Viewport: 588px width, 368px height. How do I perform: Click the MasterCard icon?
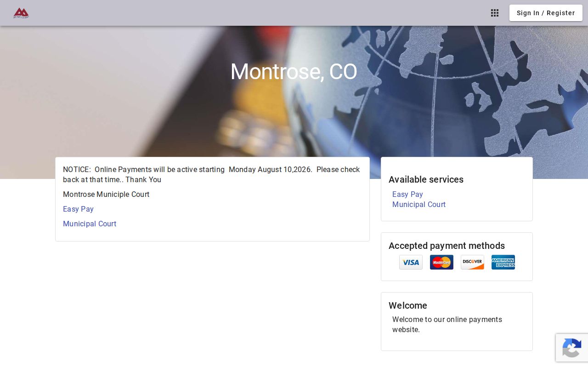tap(441, 262)
